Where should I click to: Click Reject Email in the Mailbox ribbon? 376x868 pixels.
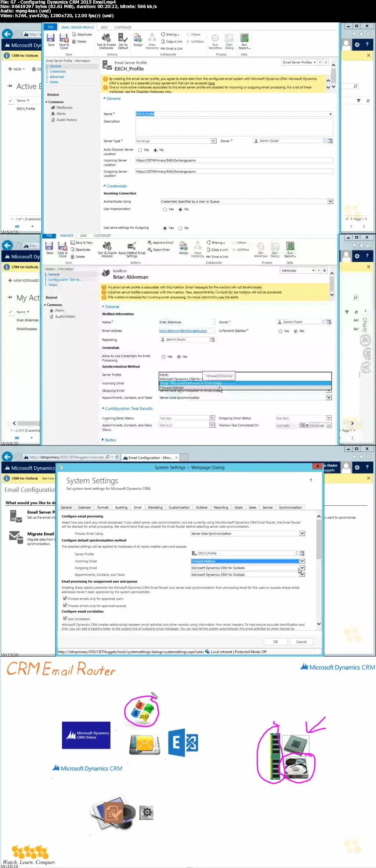tap(159, 250)
